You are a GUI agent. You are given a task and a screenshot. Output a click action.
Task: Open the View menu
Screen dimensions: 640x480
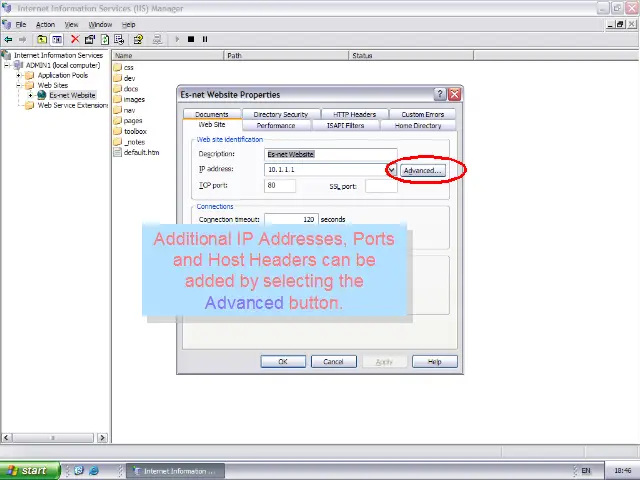71,24
